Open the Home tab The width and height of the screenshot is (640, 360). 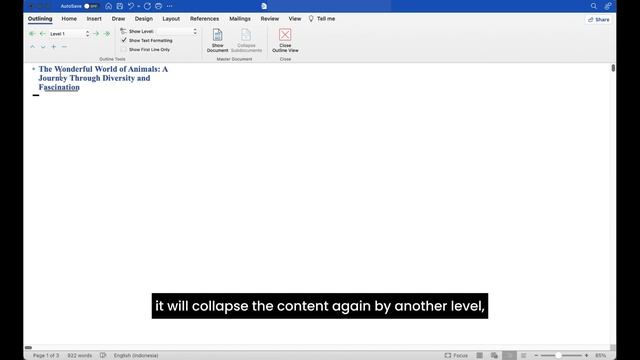coord(69,19)
